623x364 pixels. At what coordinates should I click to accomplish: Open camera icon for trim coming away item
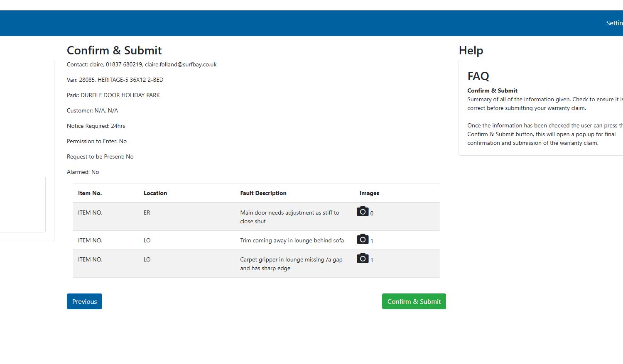coord(363,239)
